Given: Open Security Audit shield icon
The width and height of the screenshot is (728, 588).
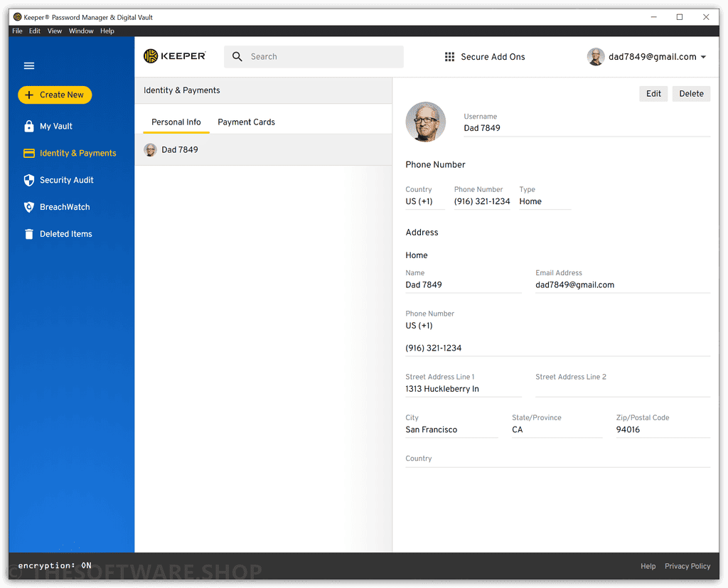Looking at the screenshot, I should pyautogui.click(x=28, y=180).
